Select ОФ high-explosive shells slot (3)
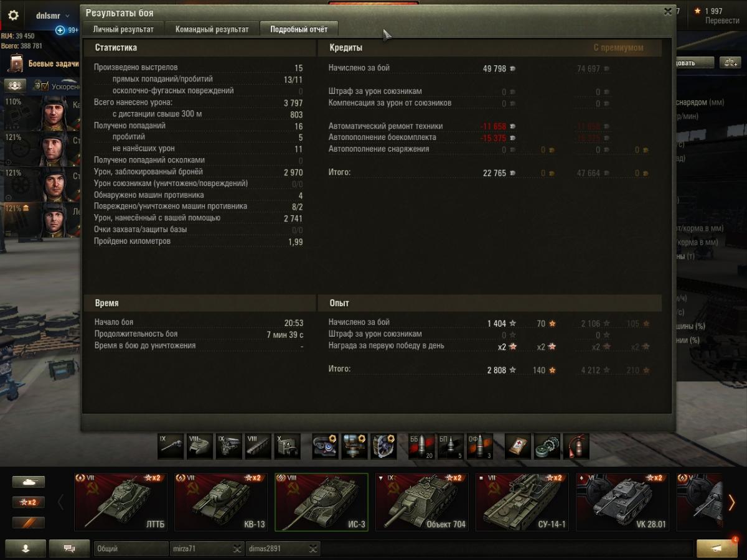The width and height of the screenshot is (747, 560). 480,446
